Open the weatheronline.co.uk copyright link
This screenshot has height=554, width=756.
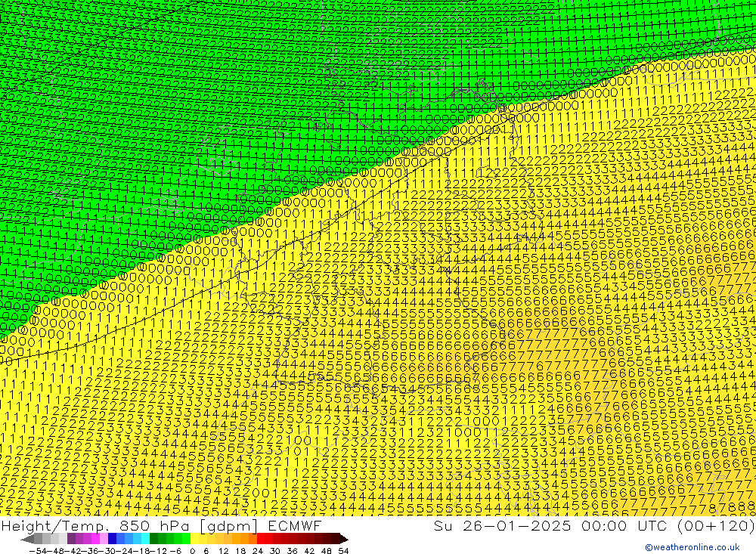coord(692,546)
